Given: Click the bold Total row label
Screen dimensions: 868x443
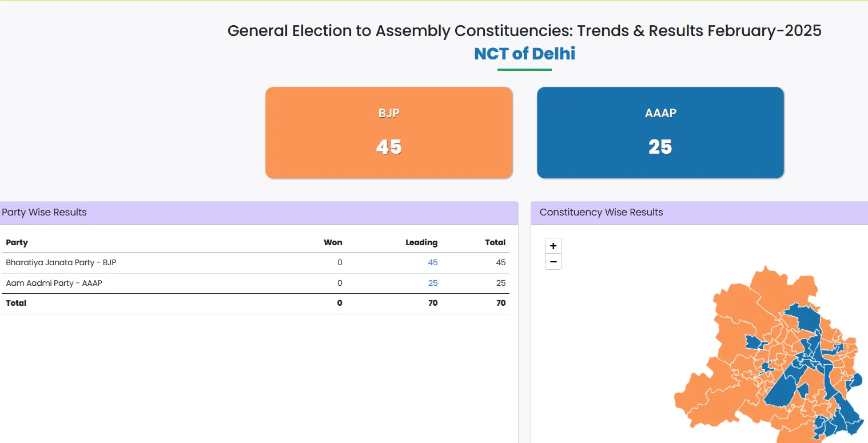Looking at the screenshot, I should click(x=16, y=303).
